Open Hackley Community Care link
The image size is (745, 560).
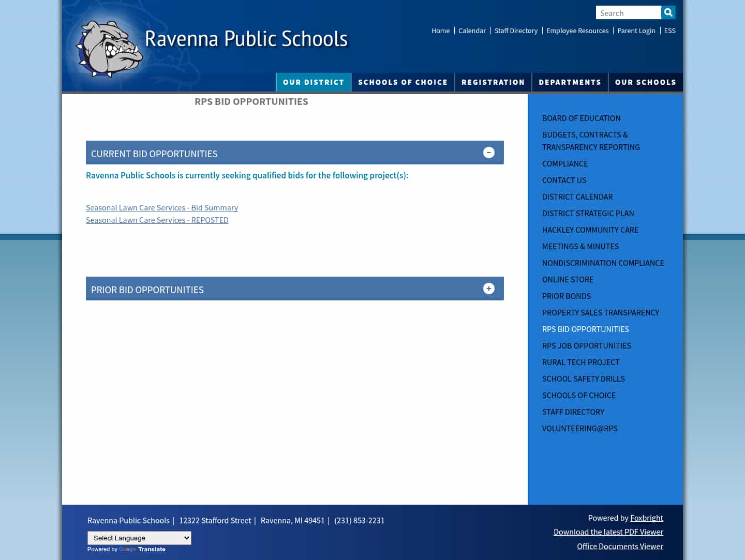[x=590, y=230]
